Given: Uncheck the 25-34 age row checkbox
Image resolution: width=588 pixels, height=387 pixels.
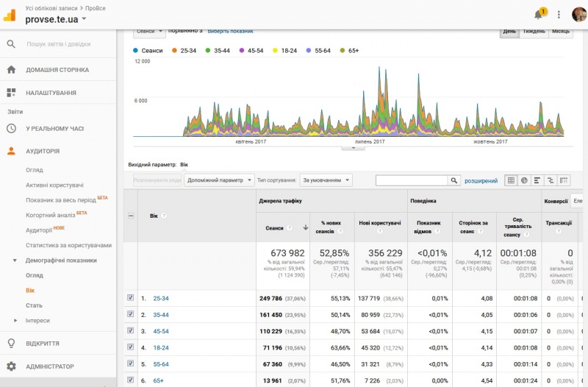Looking at the screenshot, I should pyautogui.click(x=131, y=298).
